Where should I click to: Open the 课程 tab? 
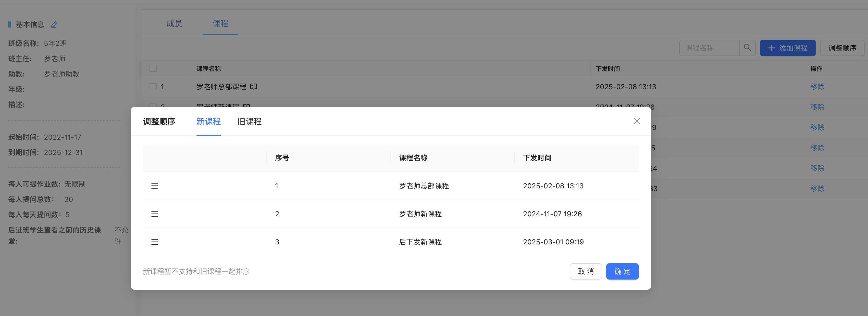pyautogui.click(x=220, y=23)
